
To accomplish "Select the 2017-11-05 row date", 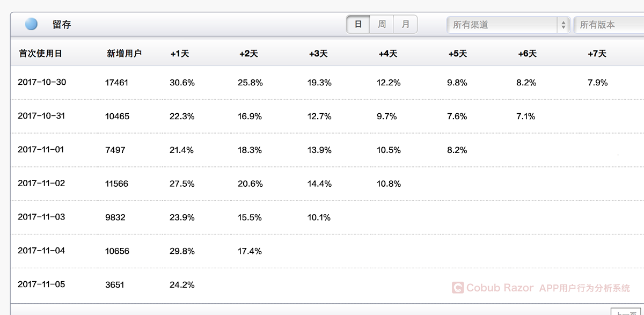I will tap(41, 284).
